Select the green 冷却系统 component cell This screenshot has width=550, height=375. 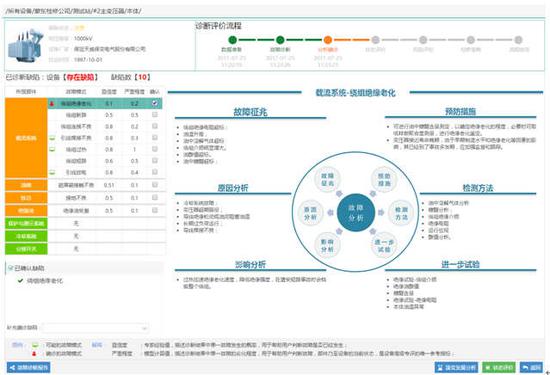[x=26, y=236]
